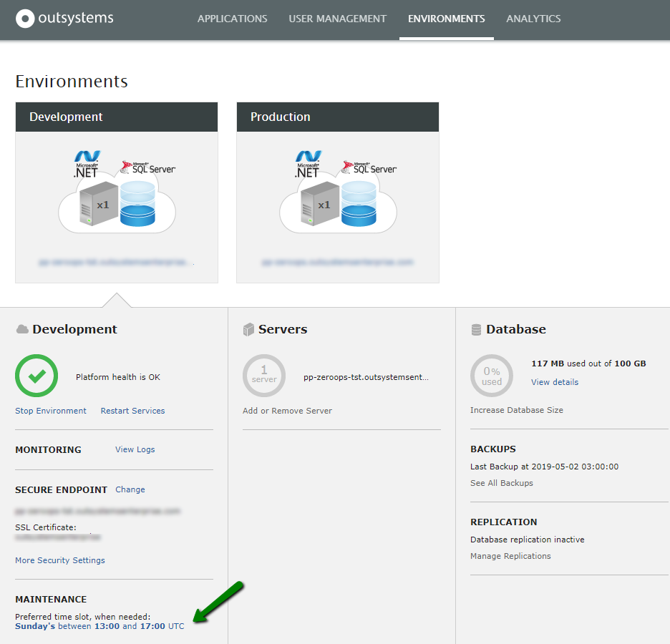Click the SQL Server logo in Production card

[369, 167]
